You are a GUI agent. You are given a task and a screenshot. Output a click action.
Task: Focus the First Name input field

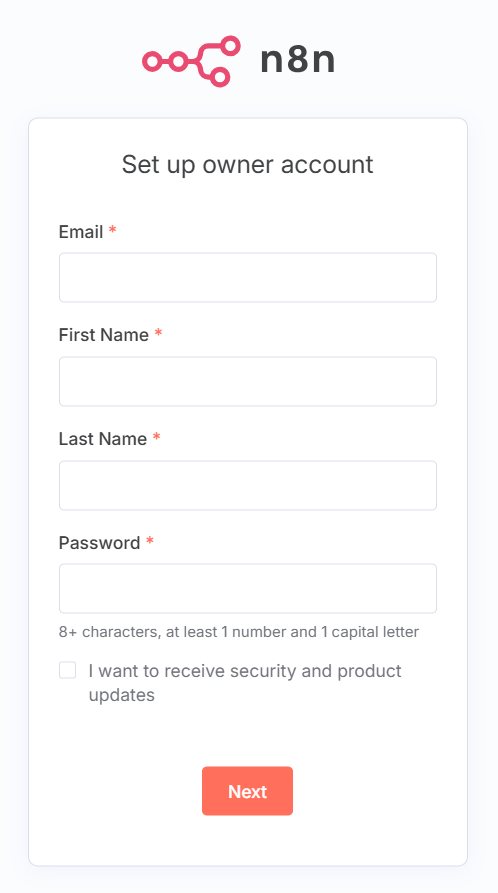coord(248,382)
